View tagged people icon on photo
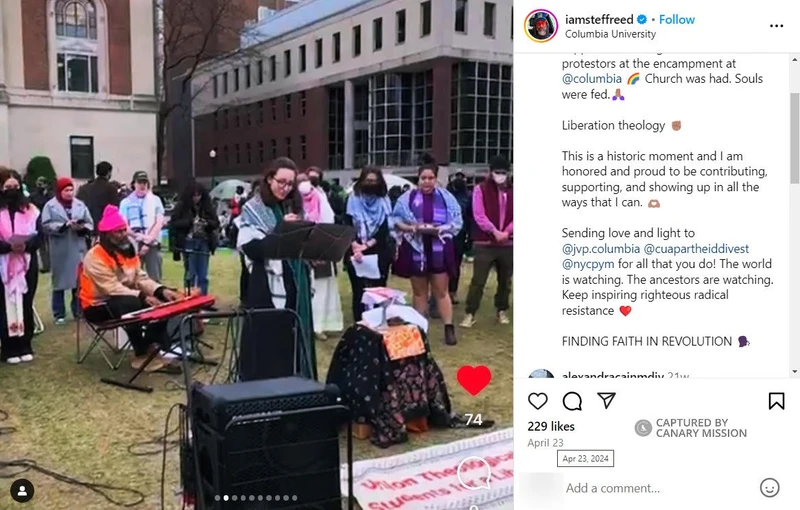Image resolution: width=800 pixels, height=510 pixels. pos(22,491)
